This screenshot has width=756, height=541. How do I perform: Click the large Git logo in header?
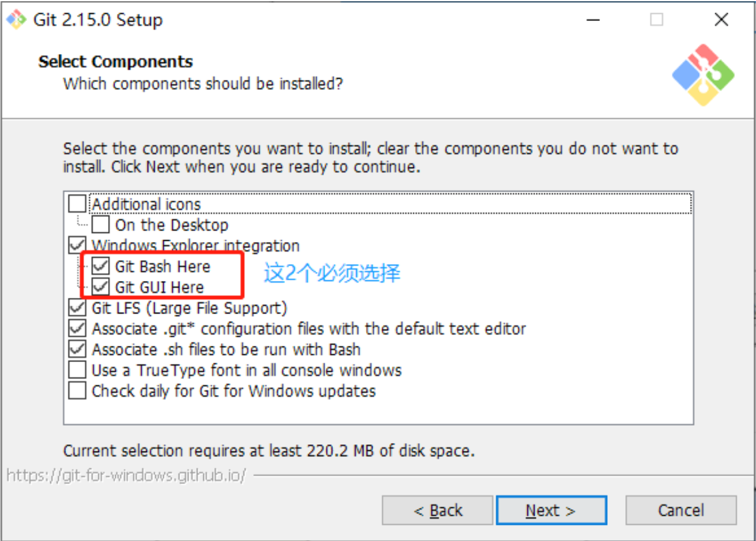click(x=703, y=74)
